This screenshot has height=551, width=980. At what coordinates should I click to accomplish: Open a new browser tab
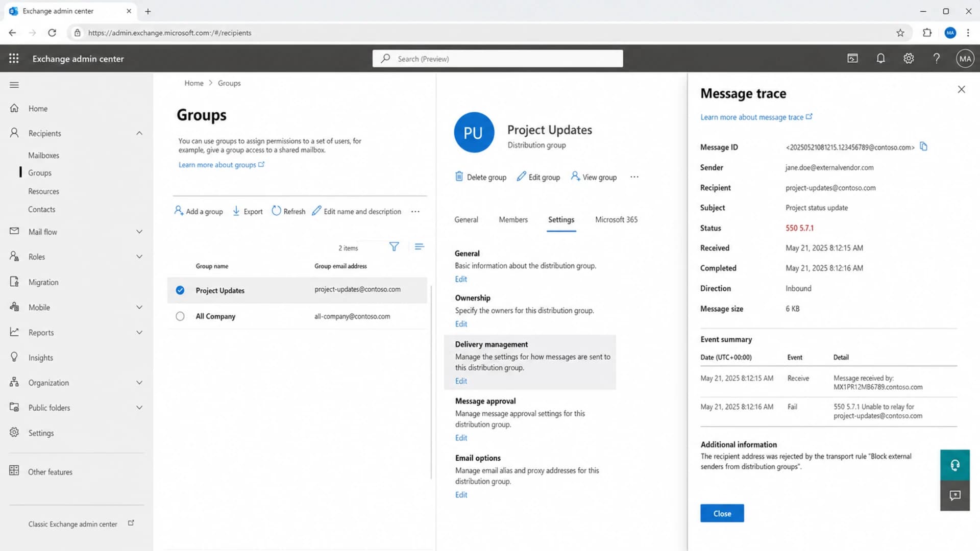click(x=148, y=11)
